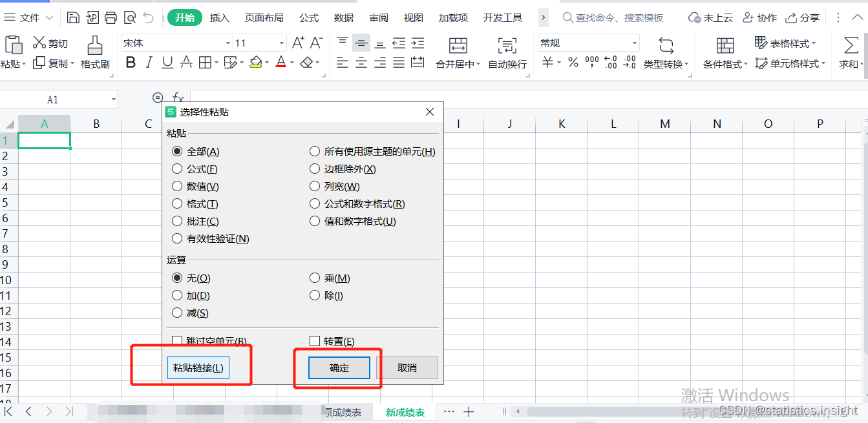Open number format 常规 dropdown
The image size is (868, 423).
634,43
